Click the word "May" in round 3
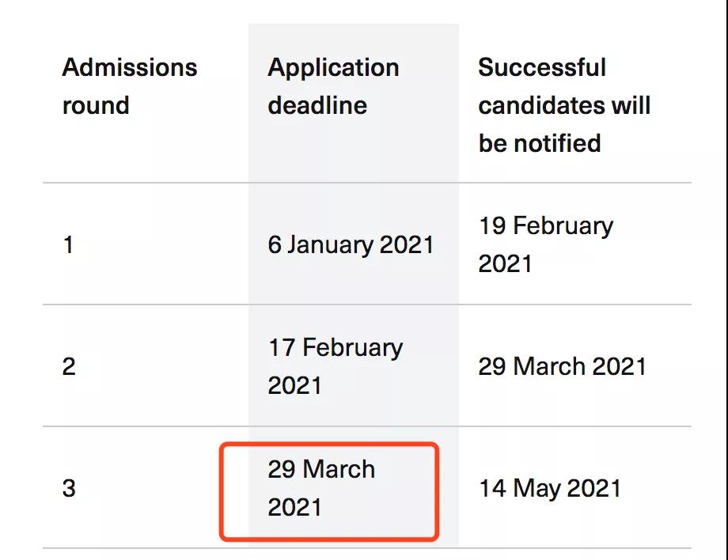The height and width of the screenshot is (560, 728). click(538, 488)
